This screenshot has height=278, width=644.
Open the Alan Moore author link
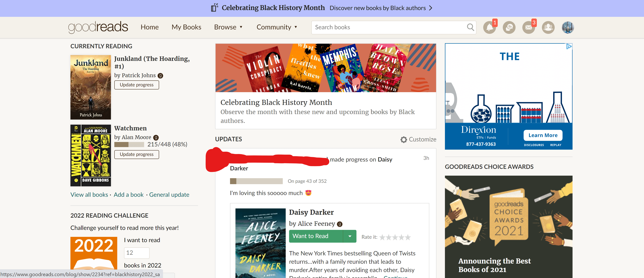[x=136, y=137]
